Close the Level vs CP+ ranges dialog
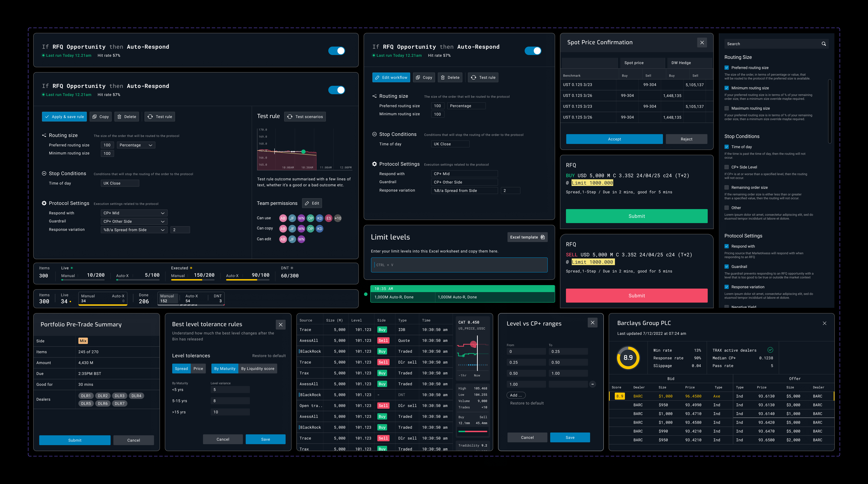 point(593,323)
